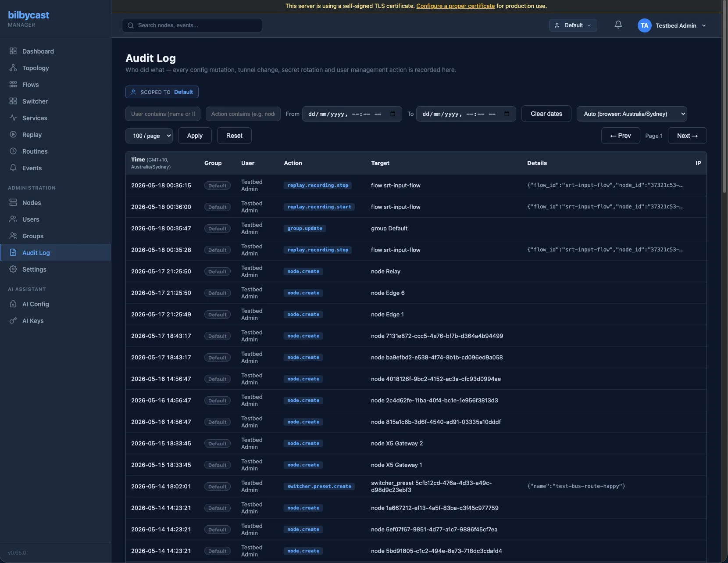Image resolution: width=728 pixels, height=563 pixels.
Task: Focus the User contains filter field
Action: pyautogui.click(x=163, y=114)
